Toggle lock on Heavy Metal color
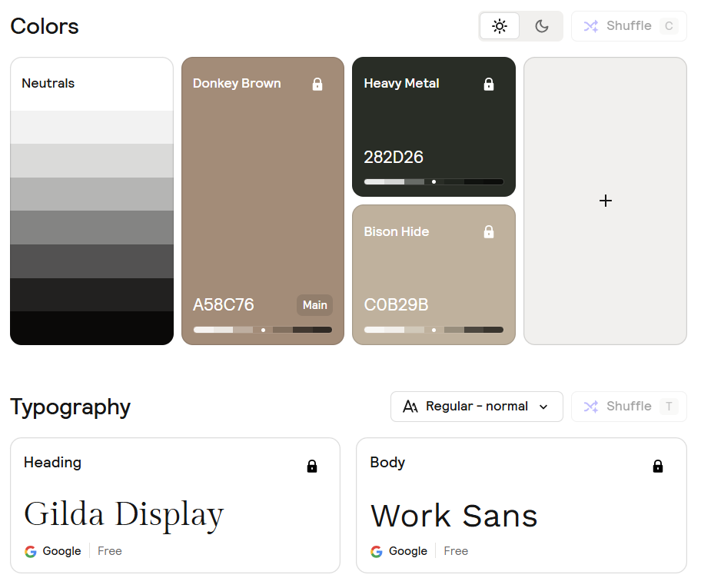The height and width of the screenshot is (588, 701). click(x=489, y=84)
